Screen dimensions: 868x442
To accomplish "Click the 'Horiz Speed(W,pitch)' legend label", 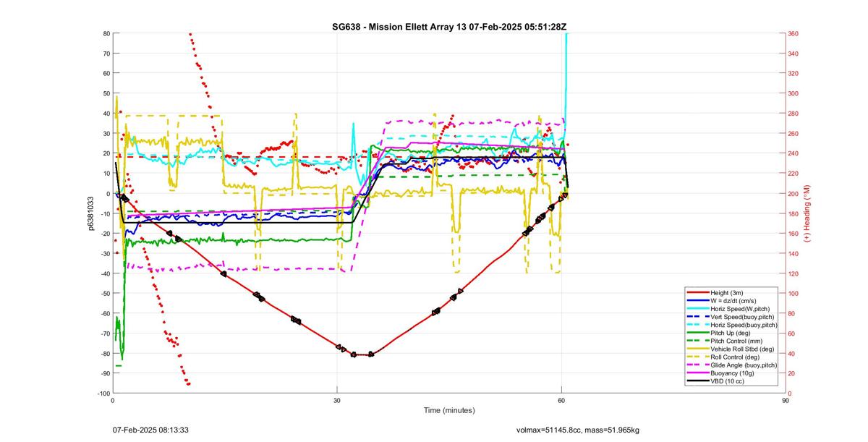I will 740,309.
